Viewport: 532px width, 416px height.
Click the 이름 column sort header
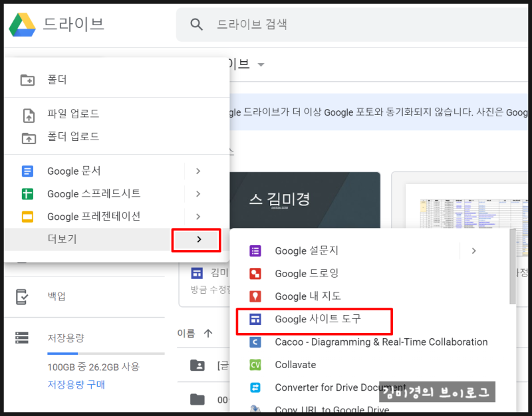[186, 334]
